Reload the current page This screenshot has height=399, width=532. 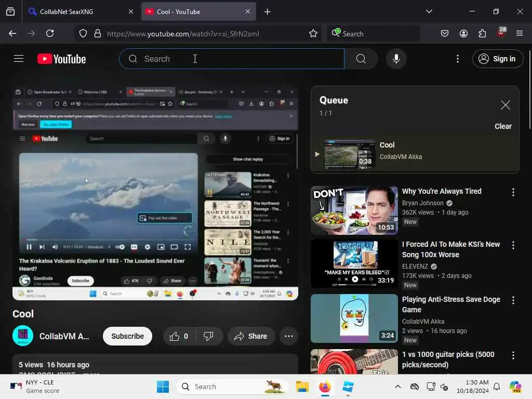(x=50, y=33)
